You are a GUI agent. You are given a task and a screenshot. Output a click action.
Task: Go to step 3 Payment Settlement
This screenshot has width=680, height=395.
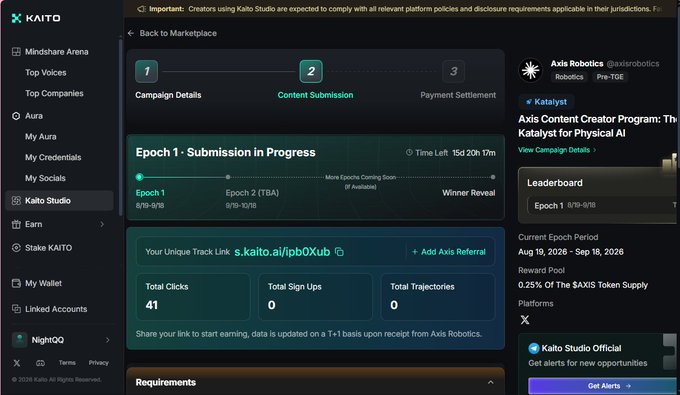coord(453,71)
